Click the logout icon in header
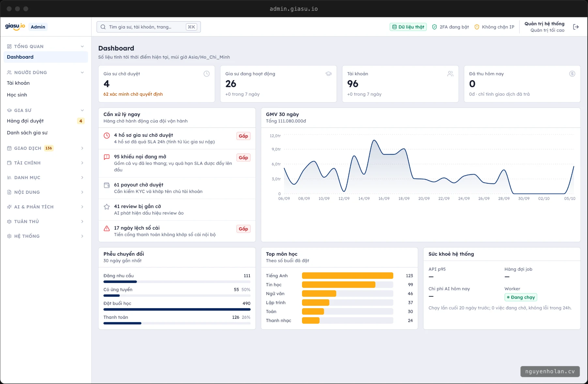Screen dimensions: 588x384 (576, 27)
